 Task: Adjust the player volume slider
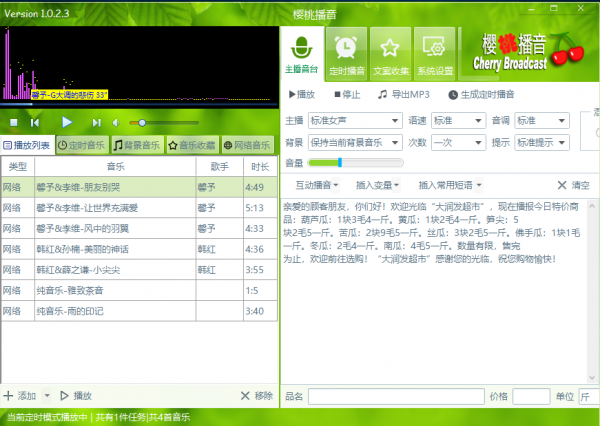click(x=164, y=123)
